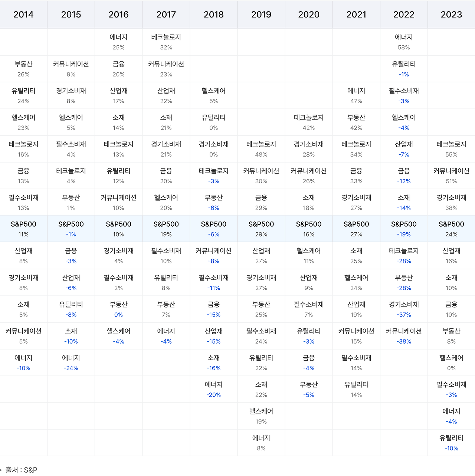Select the 헬스케어 -4% cell in 2016

[118, 336]
